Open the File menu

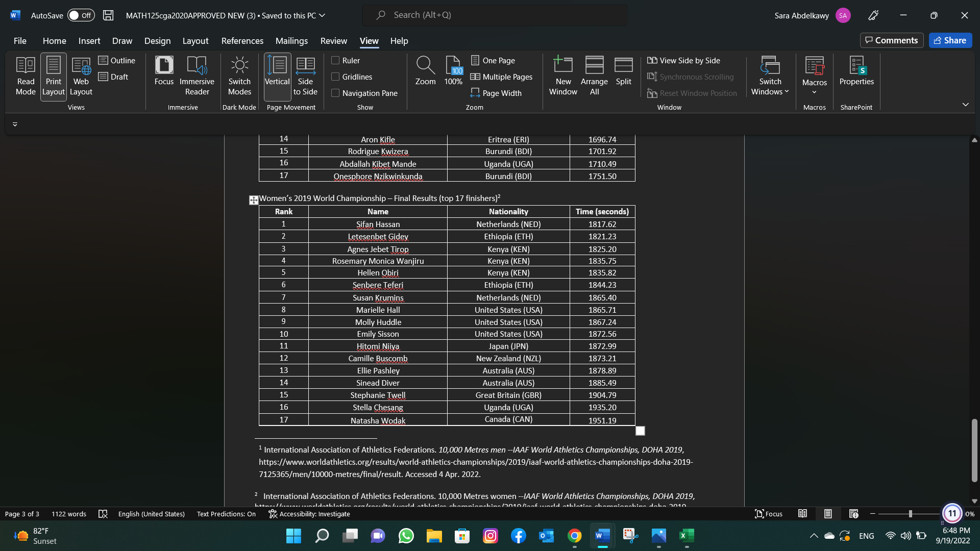coord(20,41)
